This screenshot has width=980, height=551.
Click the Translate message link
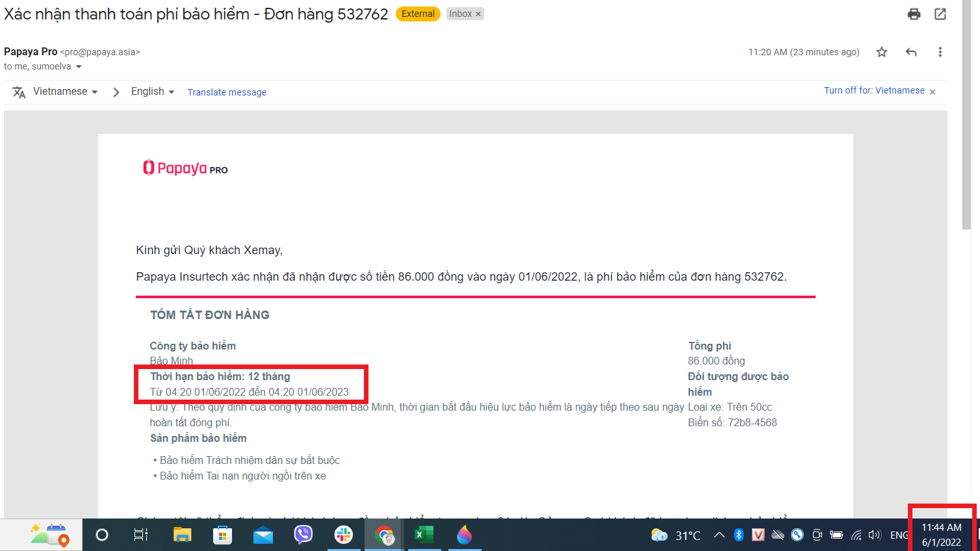click(x=227, y=92)
